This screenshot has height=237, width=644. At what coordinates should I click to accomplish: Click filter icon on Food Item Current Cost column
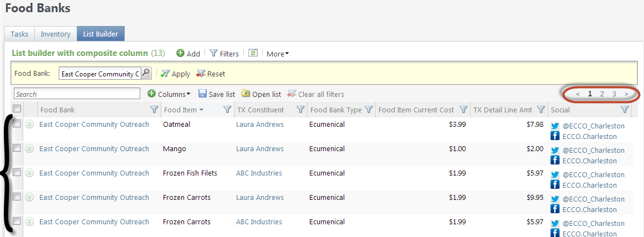click(464, 110)
